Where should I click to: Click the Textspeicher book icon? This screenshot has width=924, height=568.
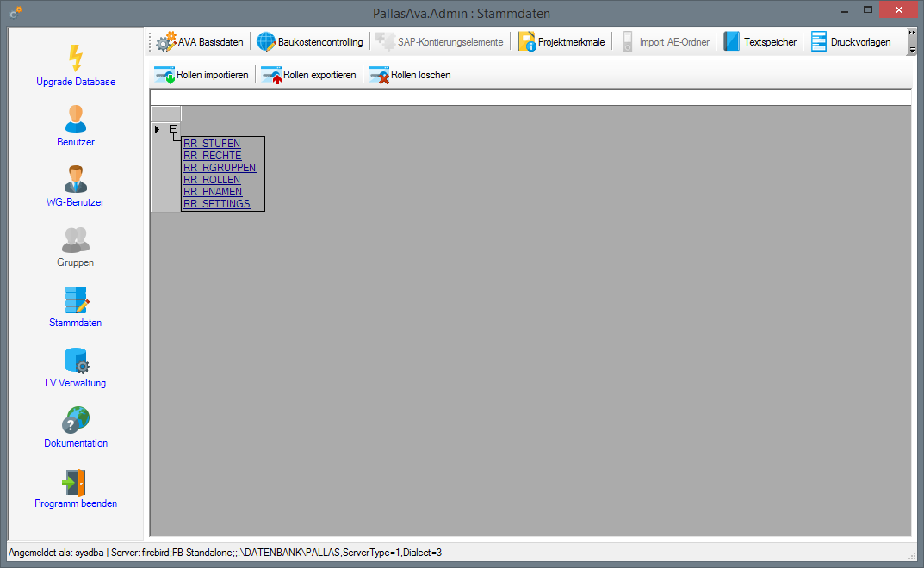pos(731,42)
